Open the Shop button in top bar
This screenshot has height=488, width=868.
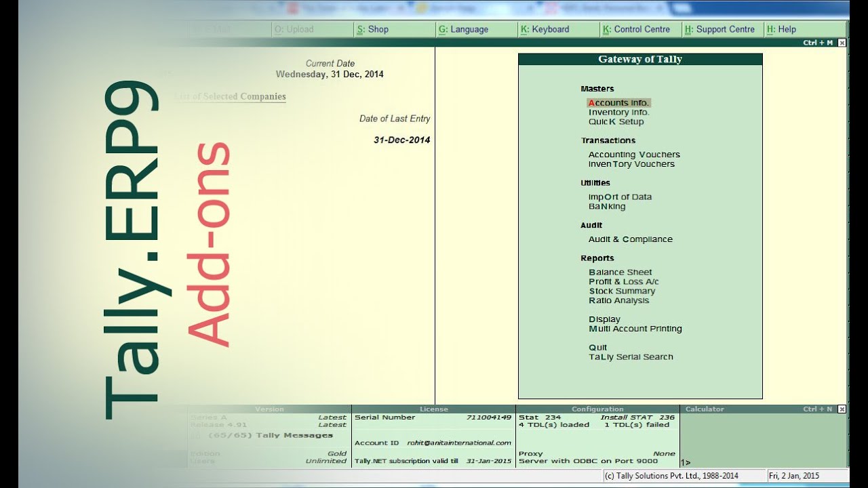393,29
